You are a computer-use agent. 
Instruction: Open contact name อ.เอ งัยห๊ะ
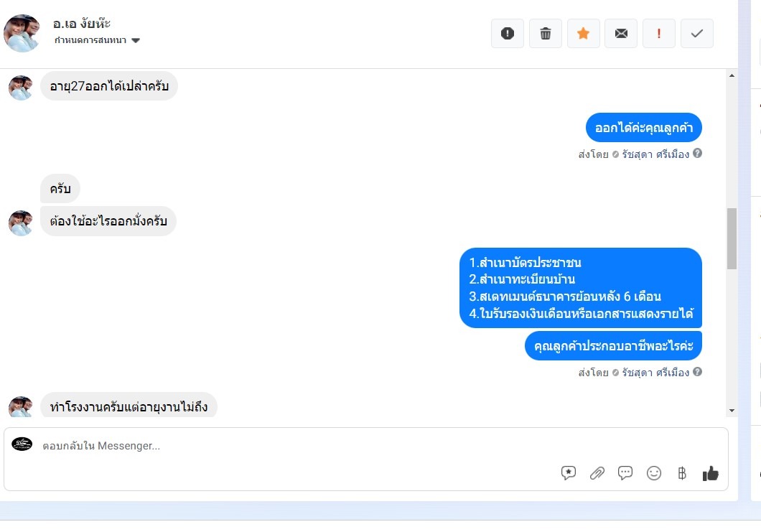point(82,23)
